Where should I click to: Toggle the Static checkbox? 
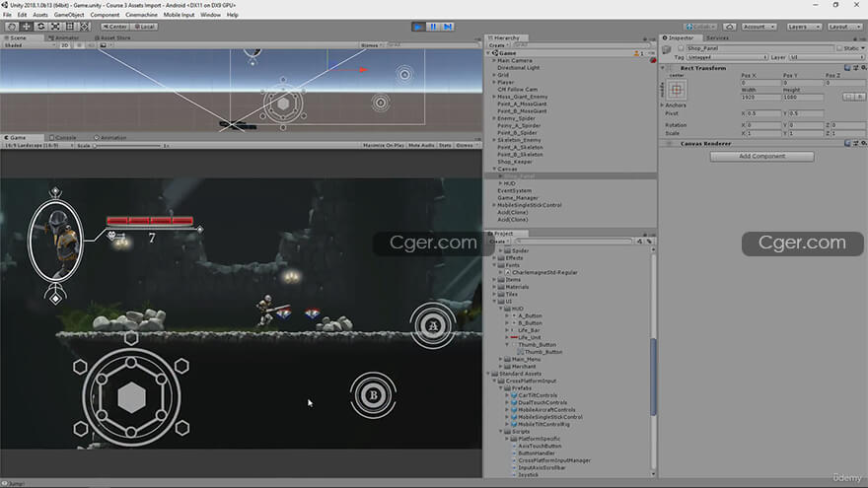[839, 48]
